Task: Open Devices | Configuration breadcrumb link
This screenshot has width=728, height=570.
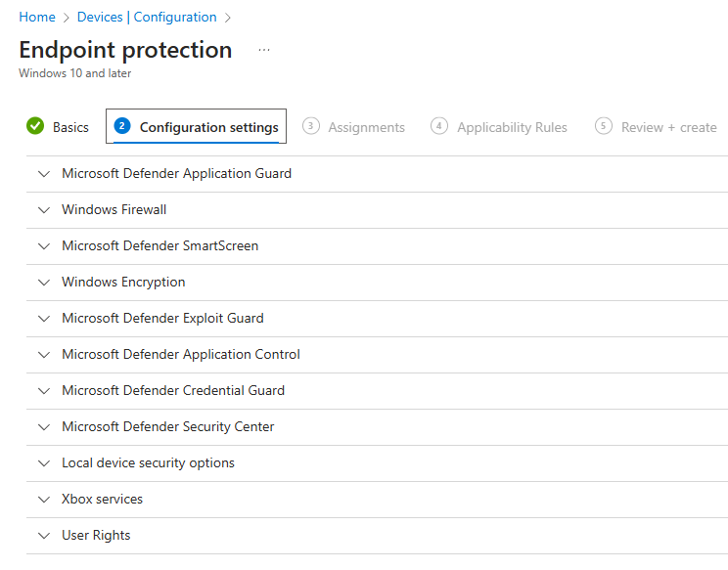Action: pyautogui.click(x=146, y=17)
